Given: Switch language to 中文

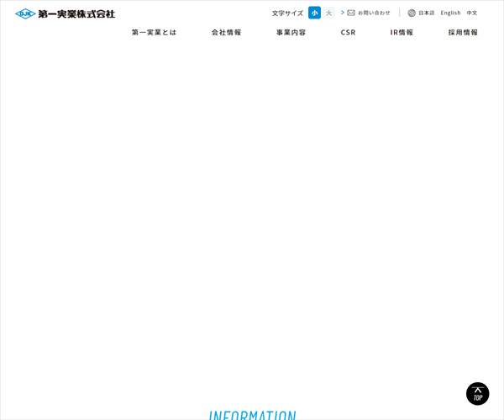Looking at the screenshot, I should 472,13.
